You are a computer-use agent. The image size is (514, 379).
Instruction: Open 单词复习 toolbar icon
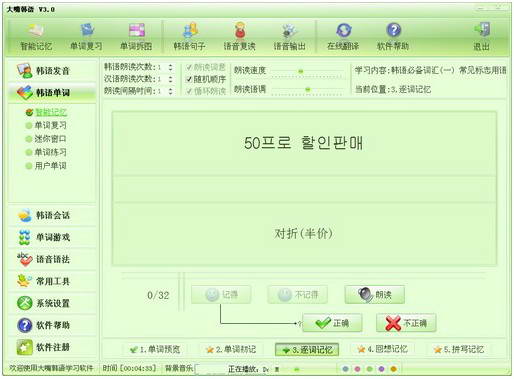[x=86, y=37]
